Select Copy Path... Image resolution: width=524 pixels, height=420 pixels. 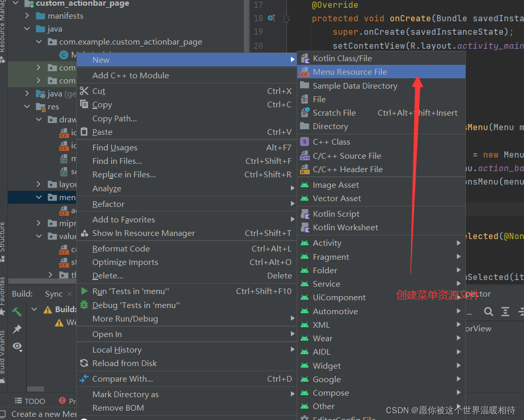coord(187,119)
